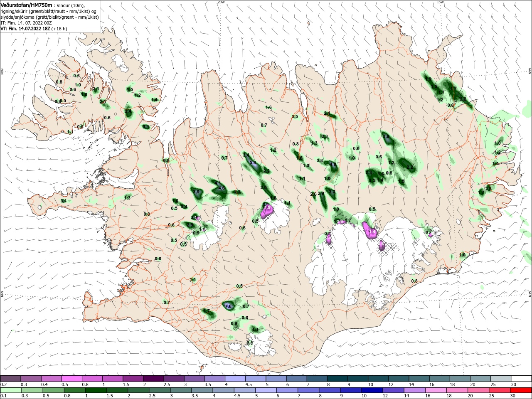Click the lower legend swatch labeled 2
532x399 pixels.
(x=138, y=390)
